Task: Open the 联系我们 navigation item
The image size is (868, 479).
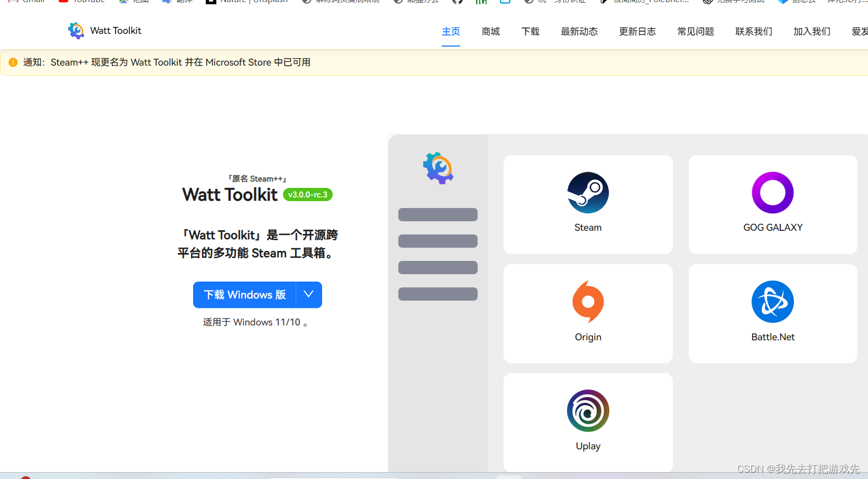Action: (754, 32)
